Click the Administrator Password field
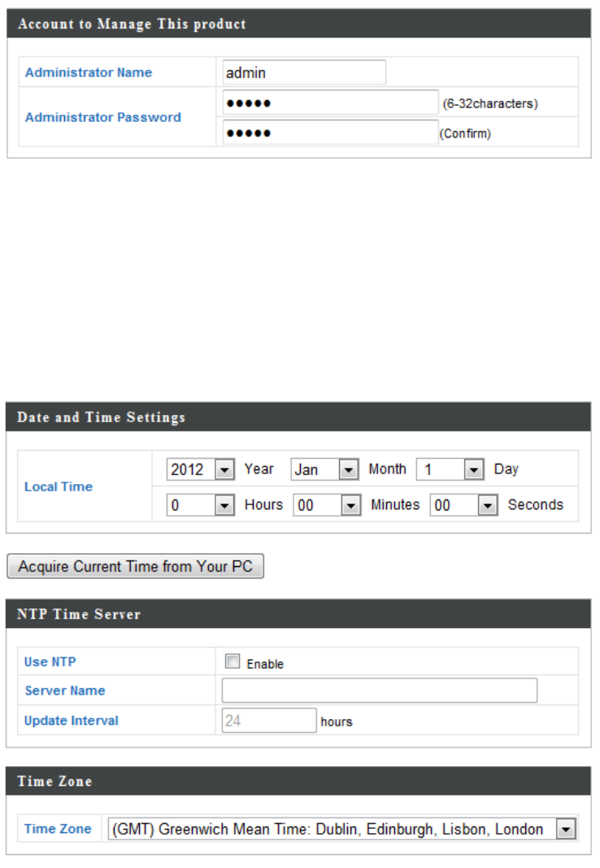 [329, 103]
